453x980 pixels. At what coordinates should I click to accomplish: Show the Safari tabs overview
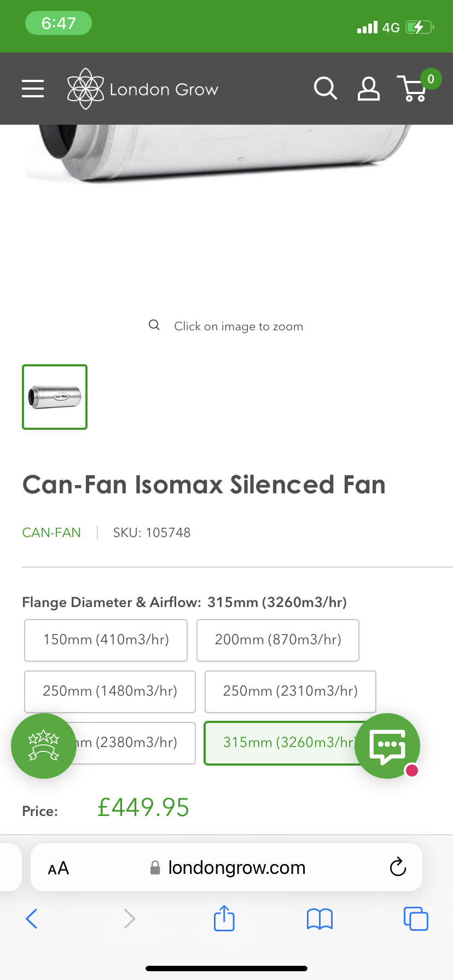[416, 918]
